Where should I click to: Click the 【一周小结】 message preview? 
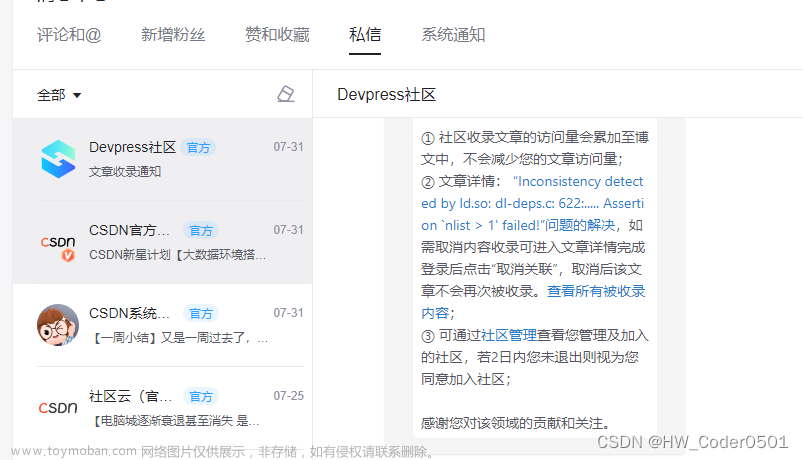click(x=178, y=338)
